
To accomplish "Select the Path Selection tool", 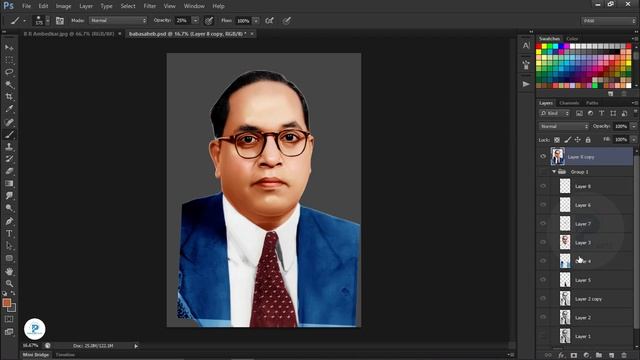I will [x=9, y=246].
